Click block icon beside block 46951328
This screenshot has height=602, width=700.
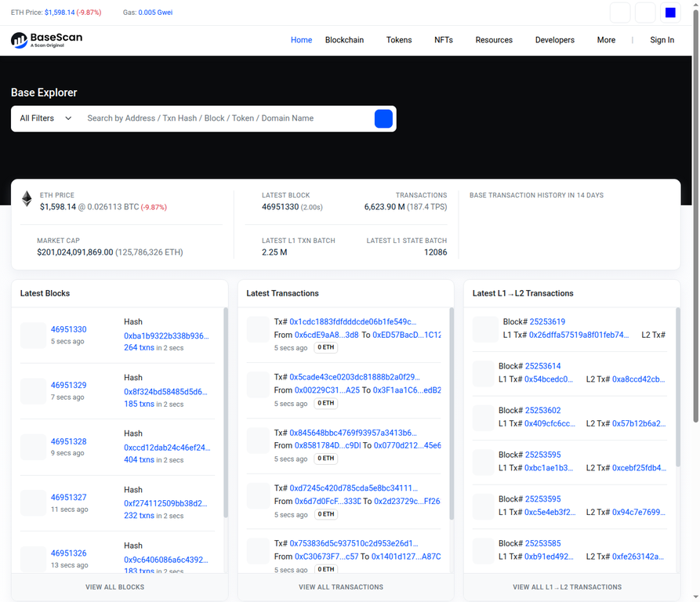[x=33, y=447]
